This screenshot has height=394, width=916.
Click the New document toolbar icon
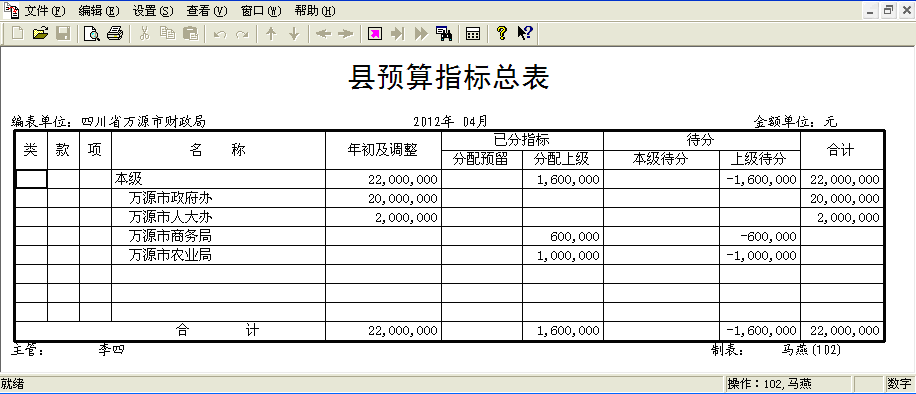point(18,33)
